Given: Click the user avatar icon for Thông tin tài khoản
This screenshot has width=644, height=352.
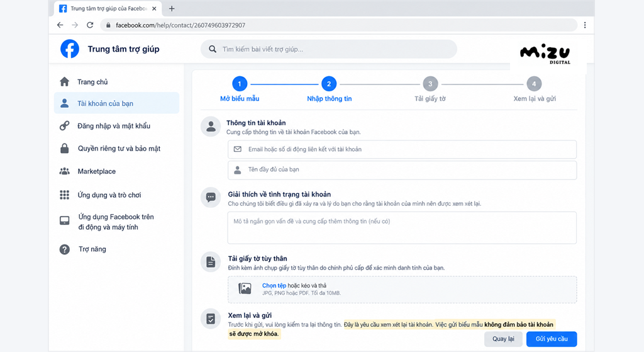Looking at the screenshot, I should [x=211, y=127].
